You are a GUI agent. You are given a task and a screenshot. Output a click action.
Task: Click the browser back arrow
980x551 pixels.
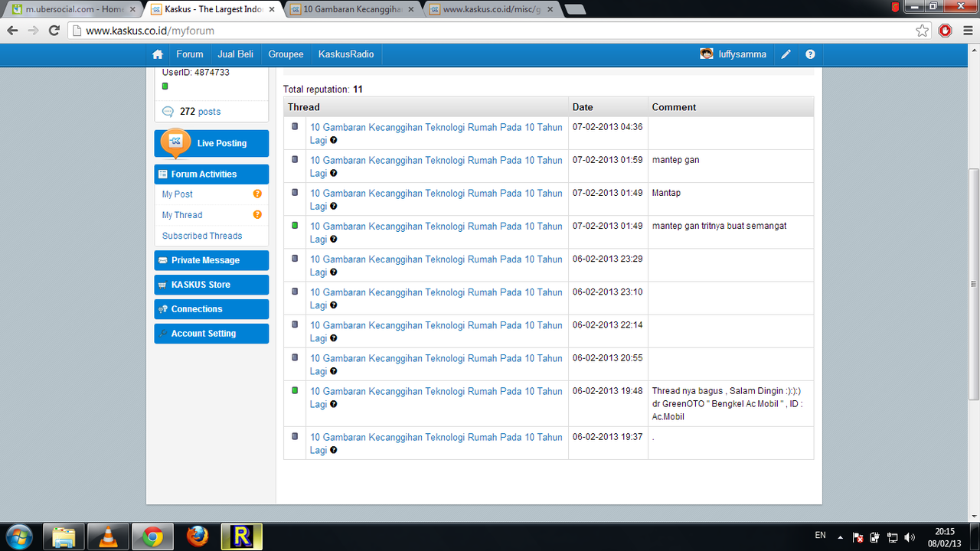point(12,31)
